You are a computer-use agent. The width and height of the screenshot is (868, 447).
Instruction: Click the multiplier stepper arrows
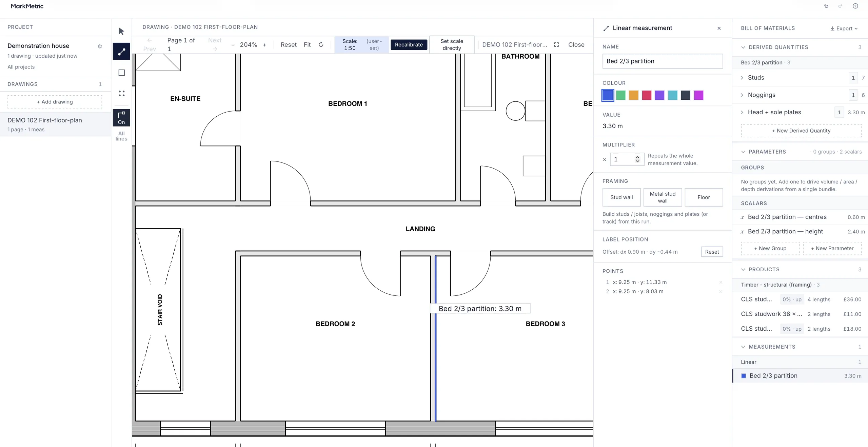[637, 159]
